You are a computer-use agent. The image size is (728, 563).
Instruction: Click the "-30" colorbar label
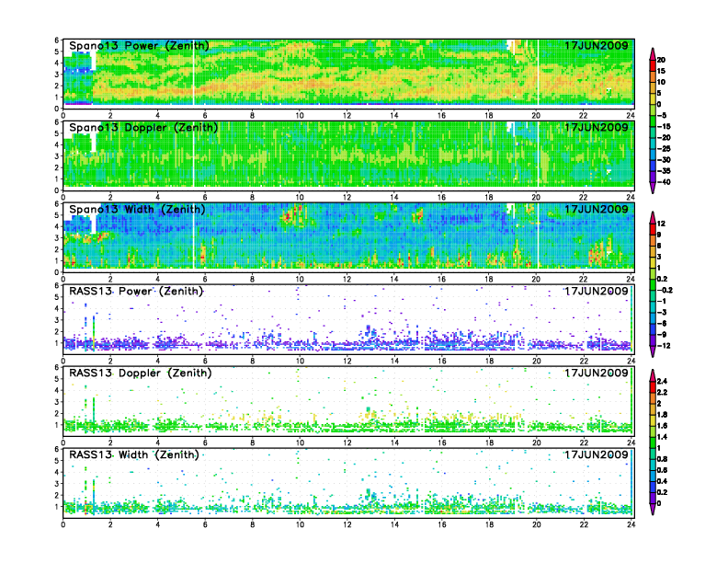click(x=664, y=160)
